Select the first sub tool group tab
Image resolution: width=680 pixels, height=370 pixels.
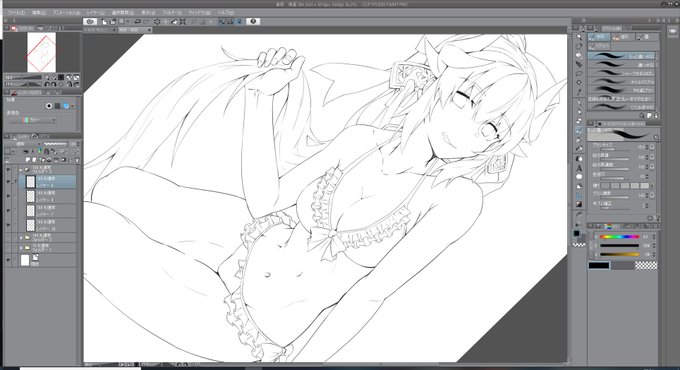tap(598, 37)
